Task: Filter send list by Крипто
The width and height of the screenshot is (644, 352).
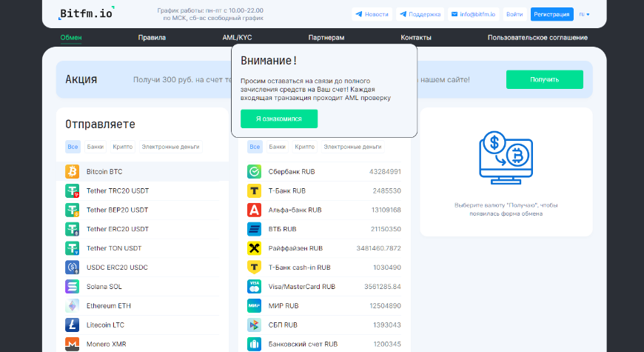Action: pos(123,147)
